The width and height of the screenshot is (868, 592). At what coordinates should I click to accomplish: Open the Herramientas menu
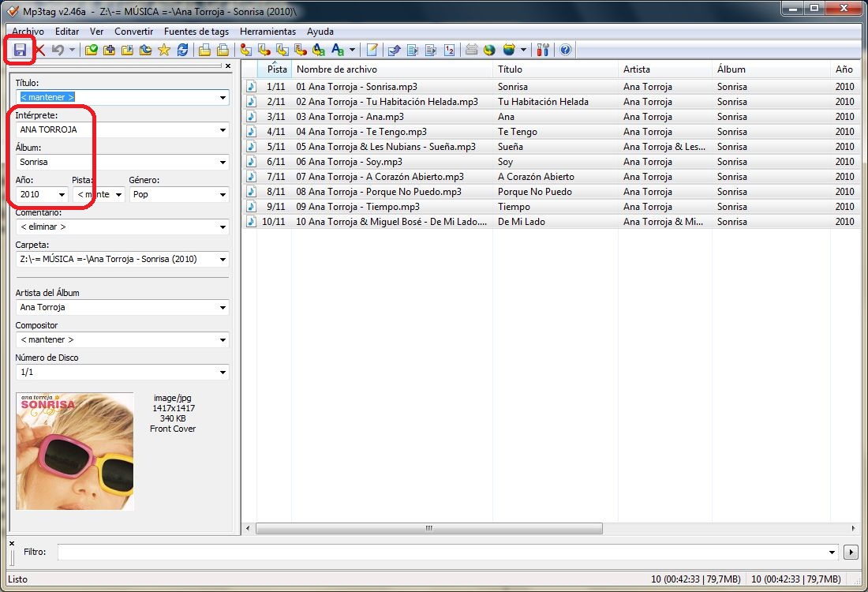click(x=268, y=32)
